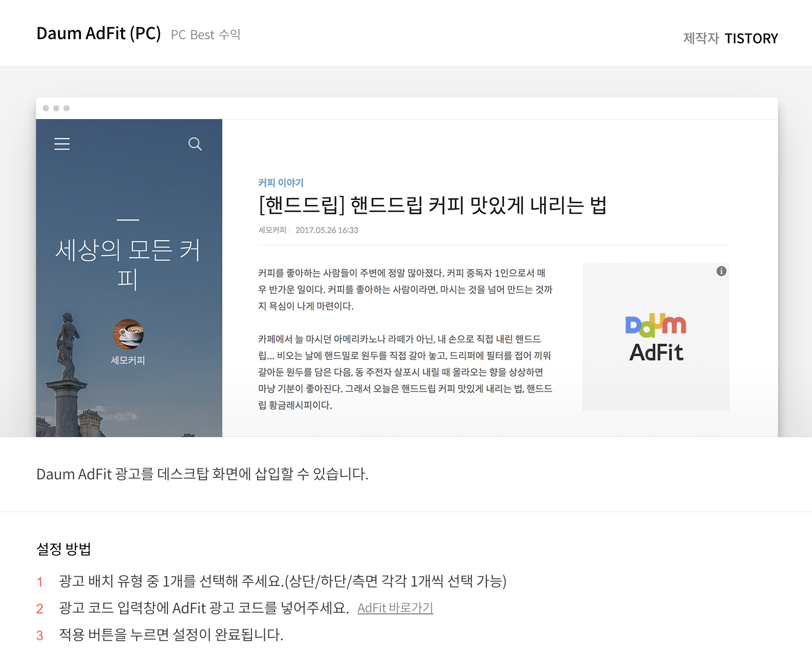Screen dimensions: 812x668
Task: Click the second paragraph starting 카페에서 늘 마시던
Action: coord(405,372)
